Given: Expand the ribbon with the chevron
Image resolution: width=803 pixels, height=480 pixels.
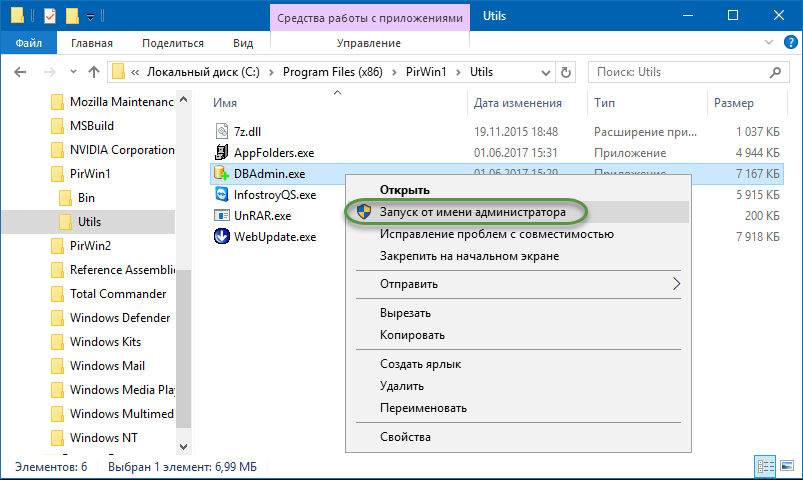Looking at the screenshot, I should pos(769,43).
